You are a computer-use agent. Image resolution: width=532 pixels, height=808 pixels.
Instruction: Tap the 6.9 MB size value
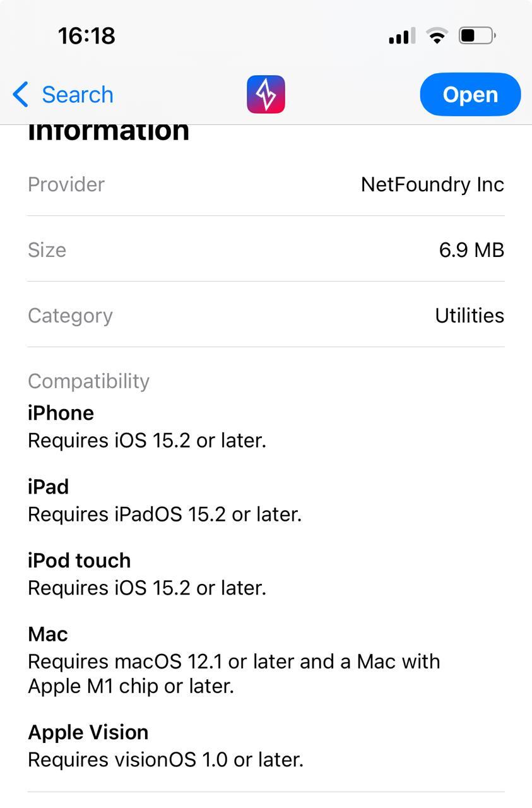point(471,250)
